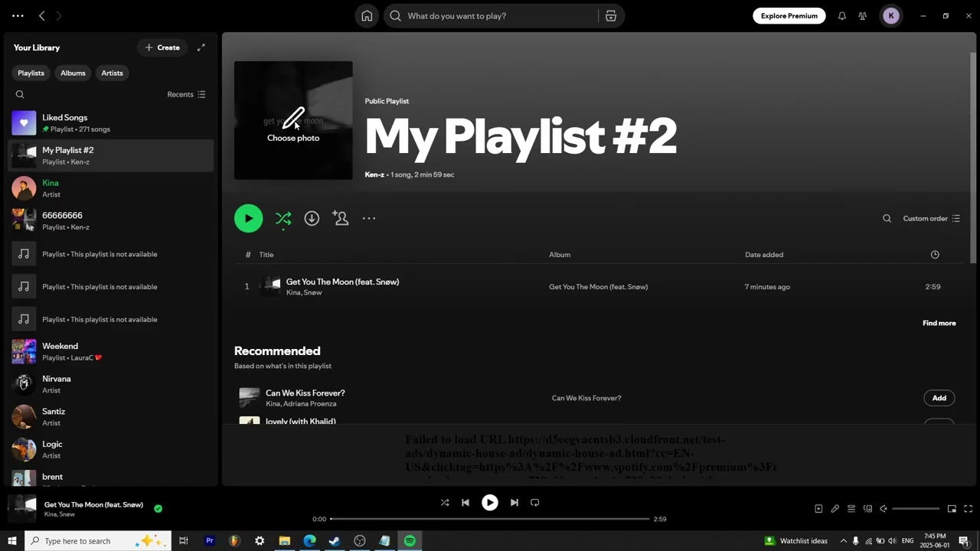Open Weekend playlist by LauraC

point(111,352)
